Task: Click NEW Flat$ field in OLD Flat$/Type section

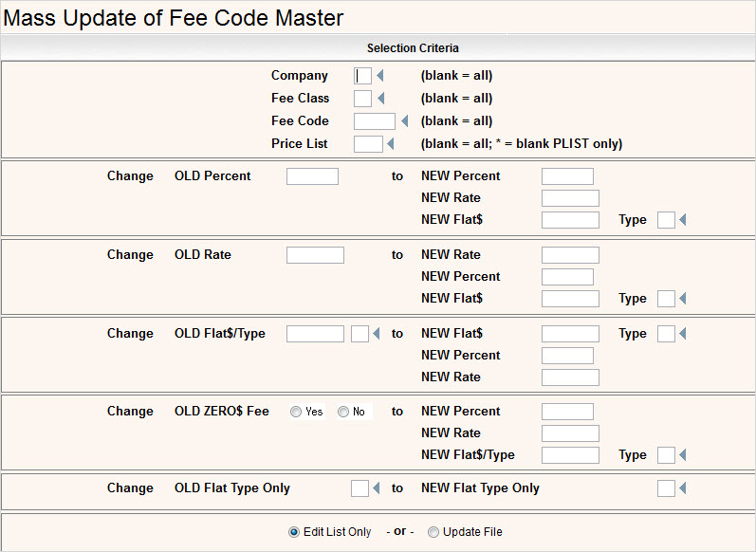Action: pos(570,334)
